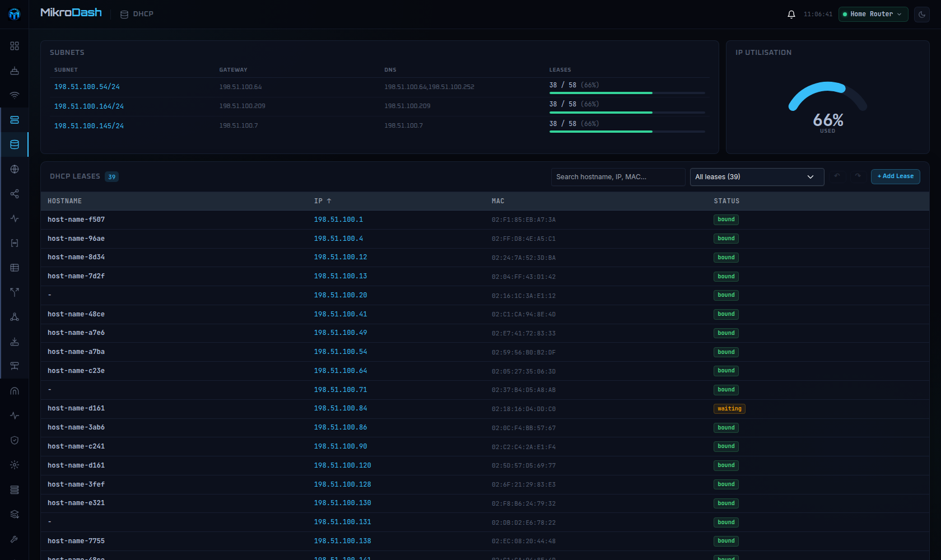941x560 pixels.
Task: Open the signpost sidebar icon
Action: (15, 366)
